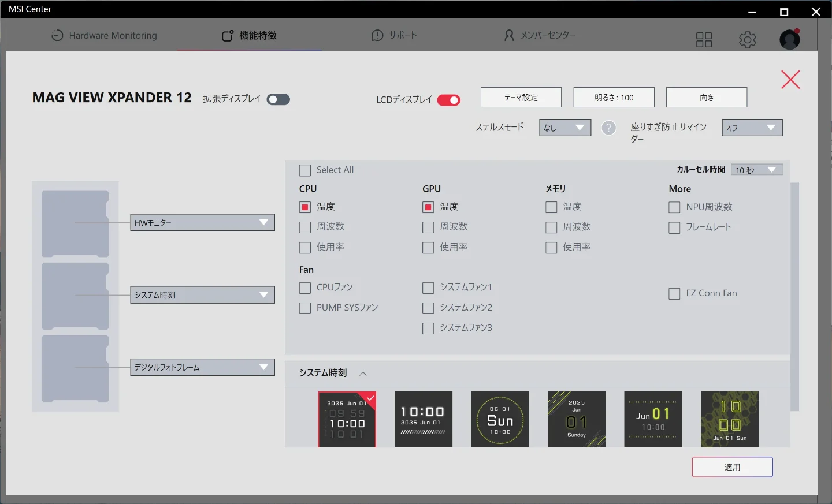832x504 pixels.
Task: Open the ステルスモード dropdown
Action: (565, 128)
